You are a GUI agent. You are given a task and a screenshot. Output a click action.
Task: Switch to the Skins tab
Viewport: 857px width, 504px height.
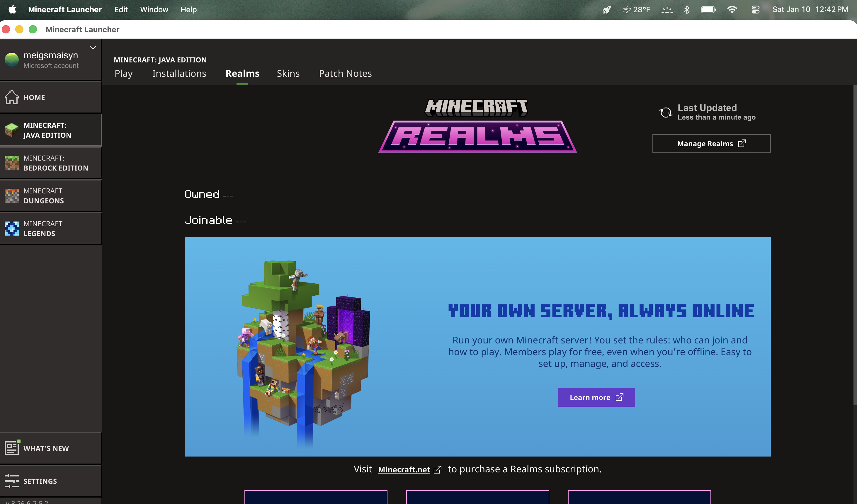tap(288, 74)
